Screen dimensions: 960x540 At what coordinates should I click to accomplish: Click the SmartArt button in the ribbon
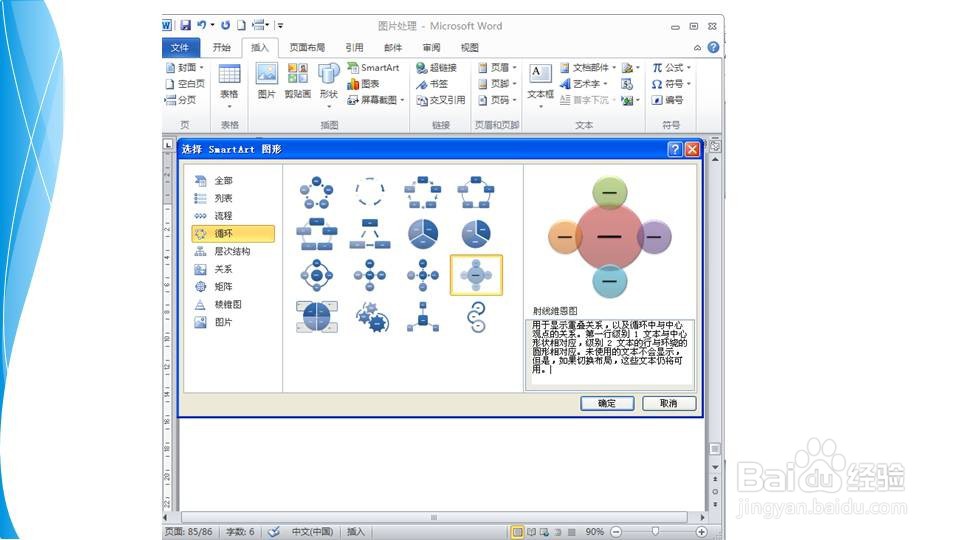pos(373,67)
